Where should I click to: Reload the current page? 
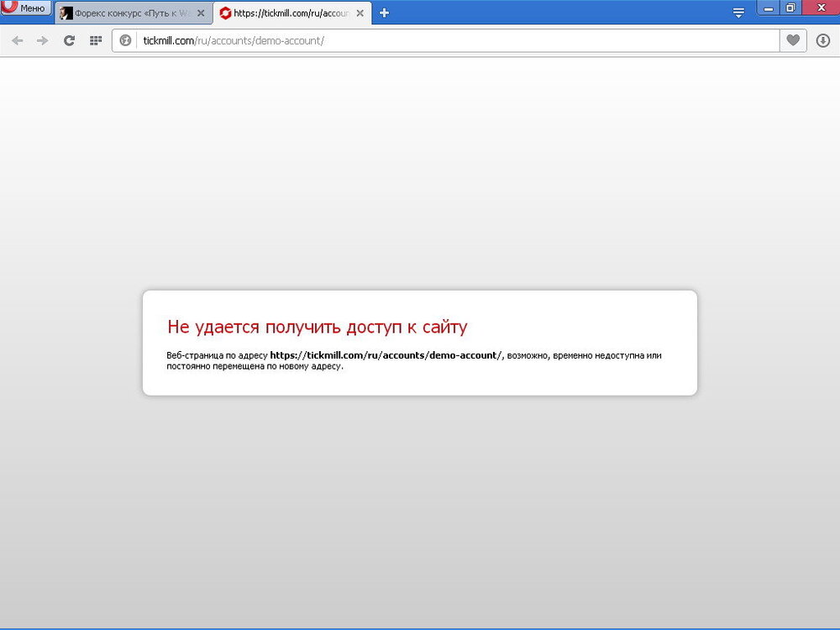pyautogui.click(x=69, y=40)
